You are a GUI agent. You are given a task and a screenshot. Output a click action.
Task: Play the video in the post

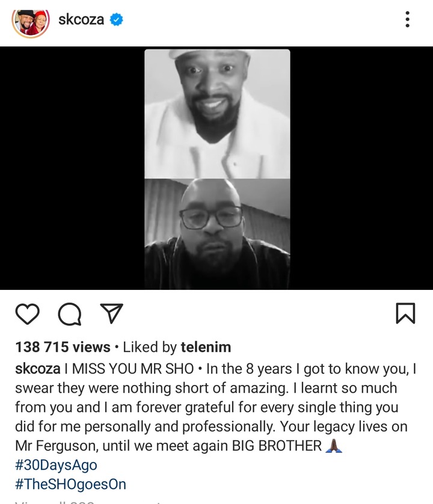click(x=217, y=169)
